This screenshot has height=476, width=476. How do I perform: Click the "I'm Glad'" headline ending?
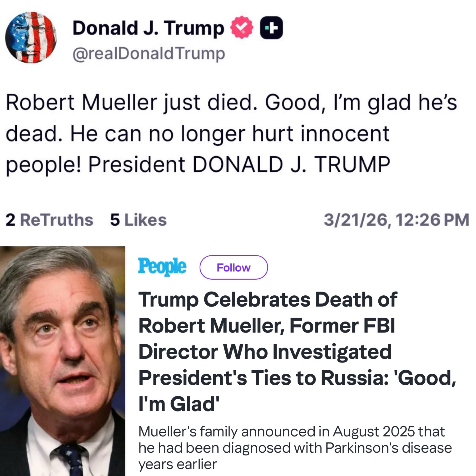tap(179, 404)
